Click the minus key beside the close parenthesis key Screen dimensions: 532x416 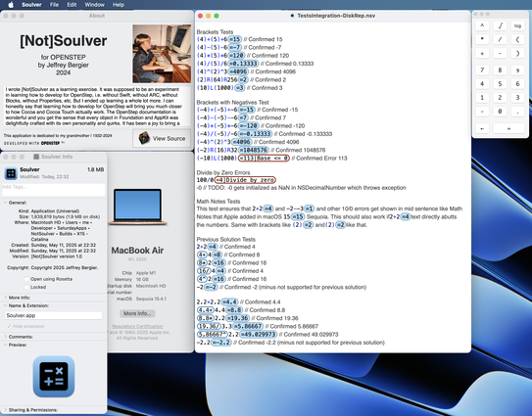coord(500,53)
